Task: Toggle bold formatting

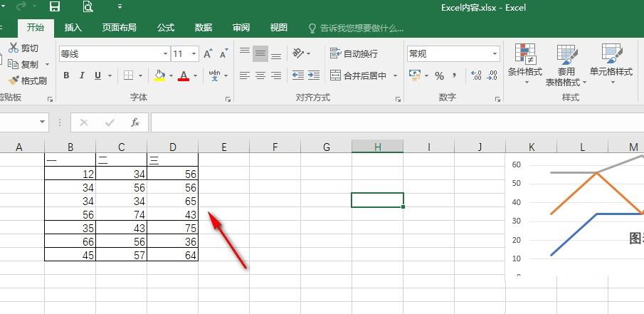Action: click(x=66, y=75)
